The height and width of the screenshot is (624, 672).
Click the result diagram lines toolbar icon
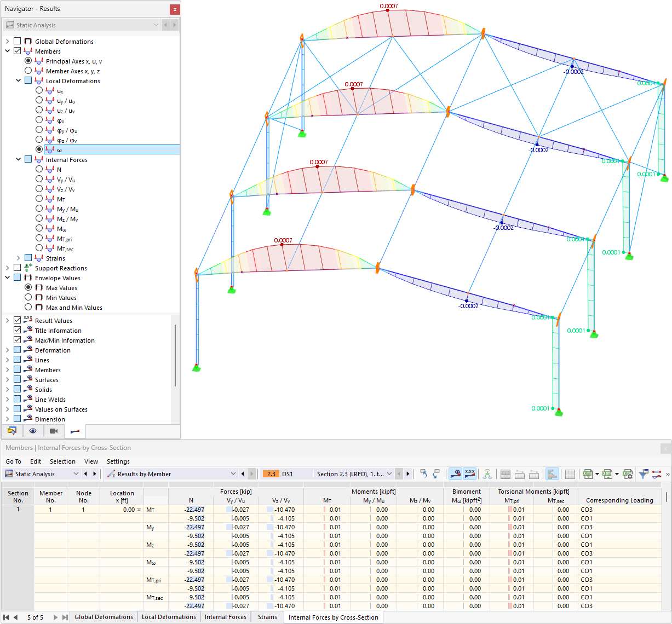pos(657,474)
